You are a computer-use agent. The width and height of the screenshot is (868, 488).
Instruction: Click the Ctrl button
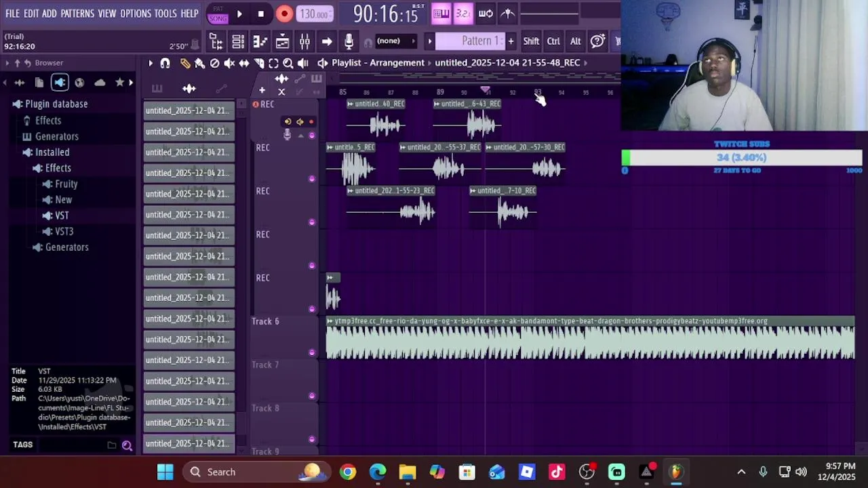click(x=553, y=41)
